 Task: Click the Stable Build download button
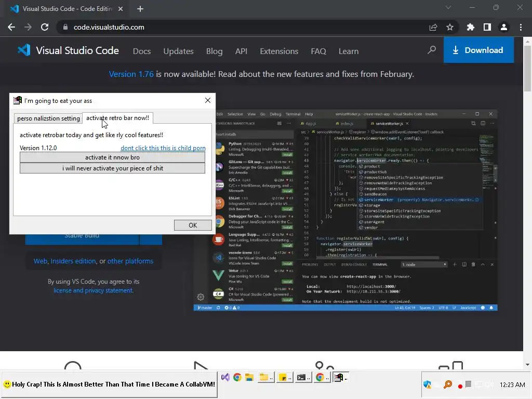tap(82, 239)
